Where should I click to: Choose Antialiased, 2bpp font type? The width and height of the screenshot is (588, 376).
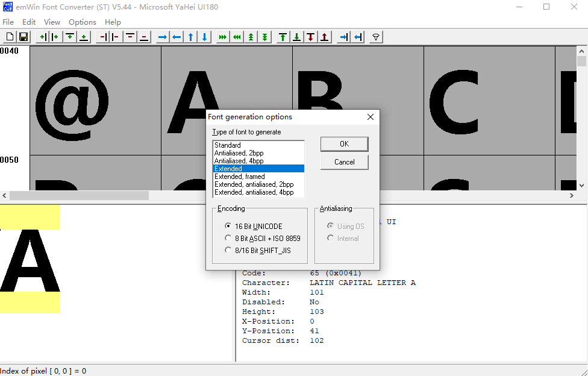(x=258, y=152)
